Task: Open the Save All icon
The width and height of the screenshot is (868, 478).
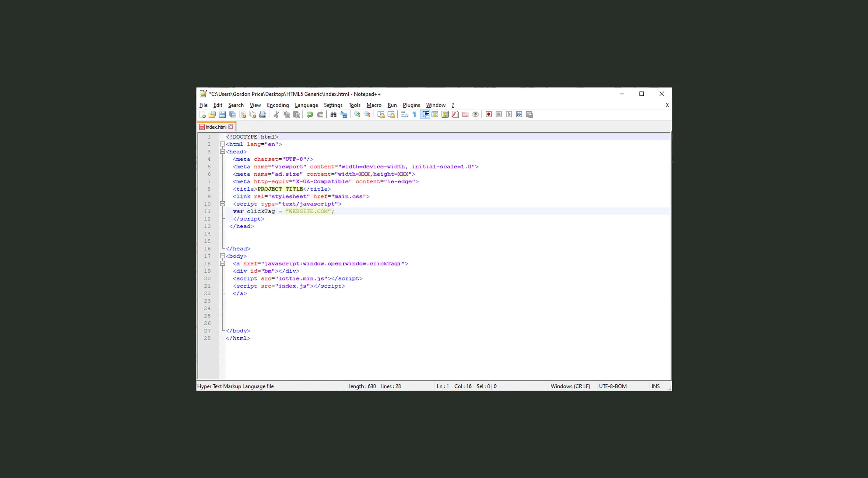Action: (x=232, y=114)
